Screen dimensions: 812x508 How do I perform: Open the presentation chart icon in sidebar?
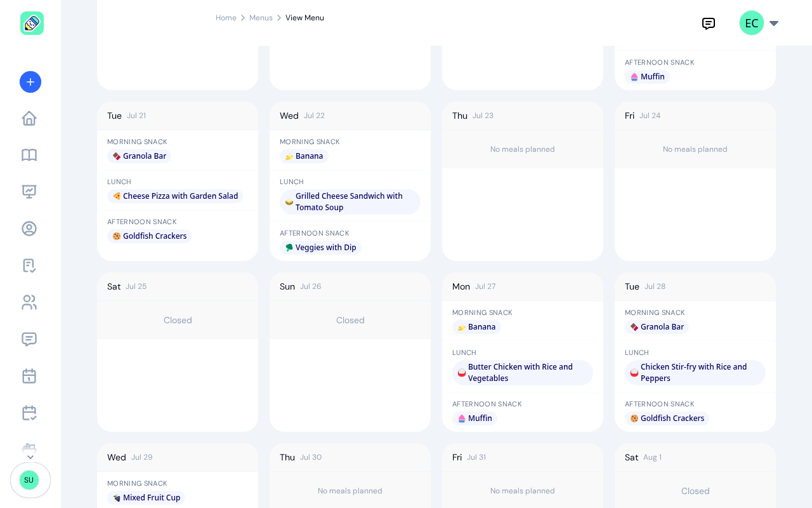point(29,192)
